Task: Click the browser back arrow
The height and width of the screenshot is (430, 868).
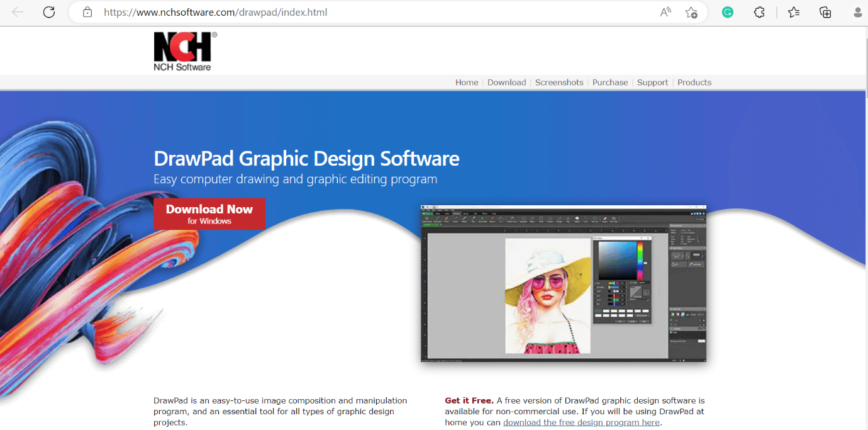Action: click(18, 12)
